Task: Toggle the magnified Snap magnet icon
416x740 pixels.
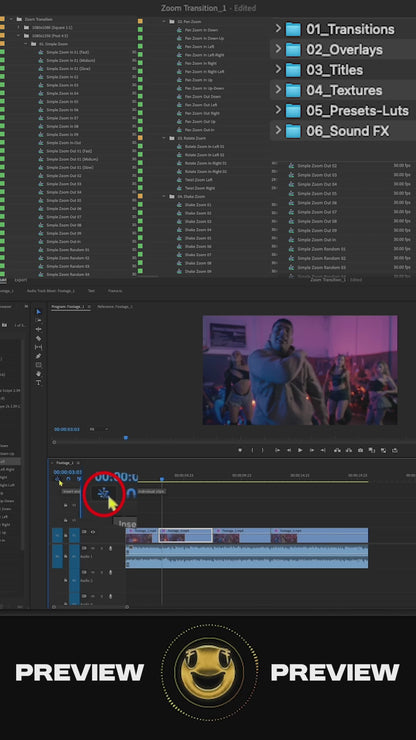Action: 131,493
